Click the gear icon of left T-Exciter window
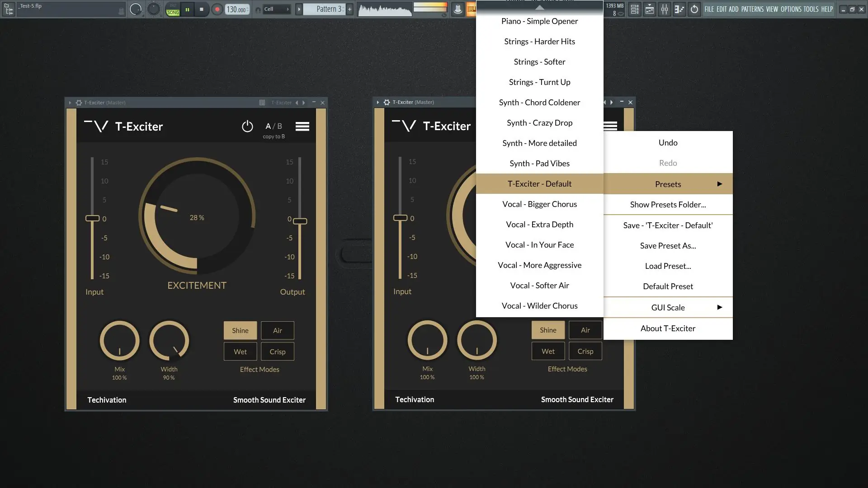 coord(79,103)
